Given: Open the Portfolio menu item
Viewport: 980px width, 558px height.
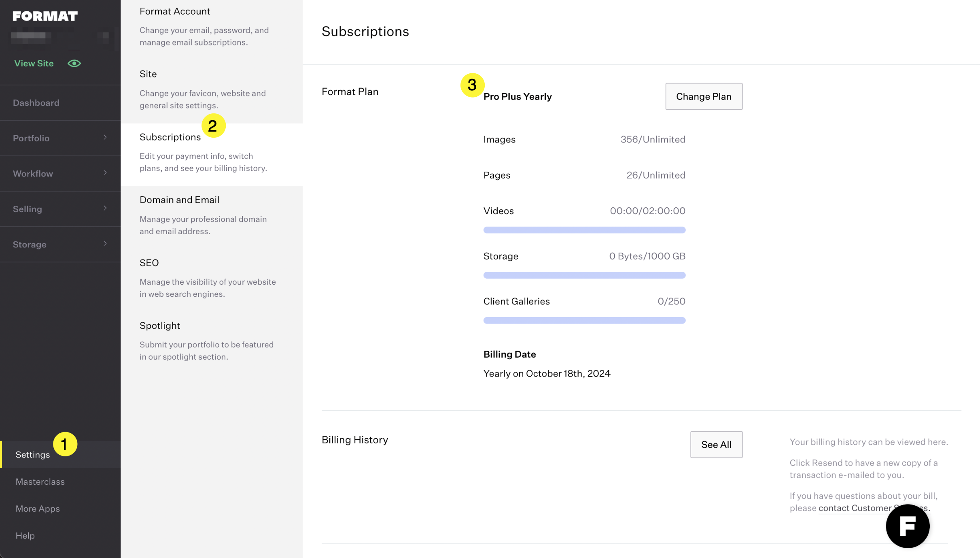Looking at the screenshot, I should [x=60, y=138].
